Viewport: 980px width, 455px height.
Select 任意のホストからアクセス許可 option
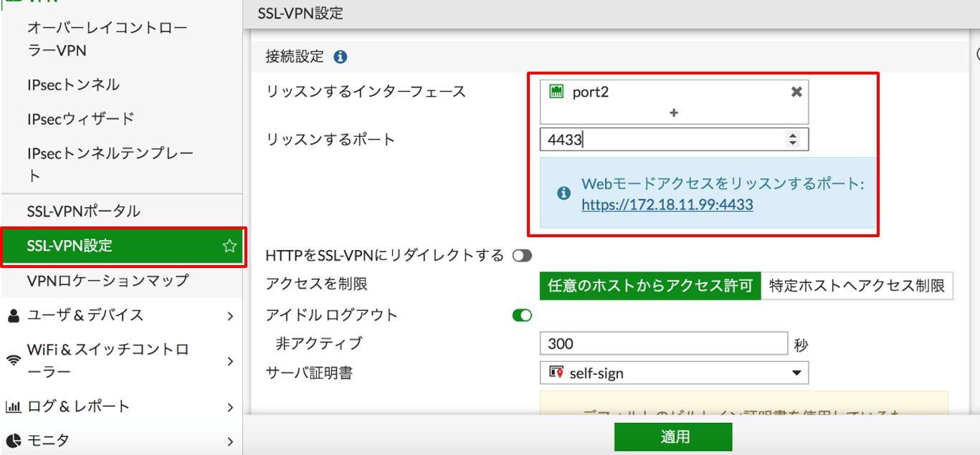pos(650,285)
